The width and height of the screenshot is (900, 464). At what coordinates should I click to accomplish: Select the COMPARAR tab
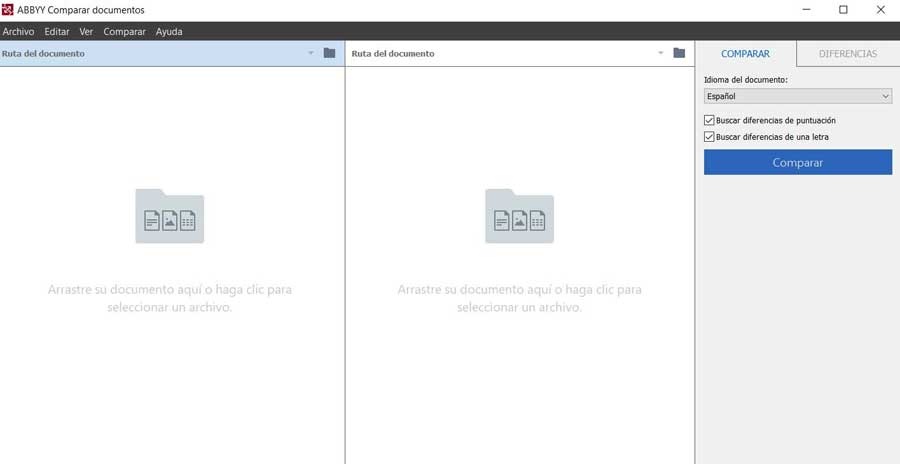click(x=746, y=54)
